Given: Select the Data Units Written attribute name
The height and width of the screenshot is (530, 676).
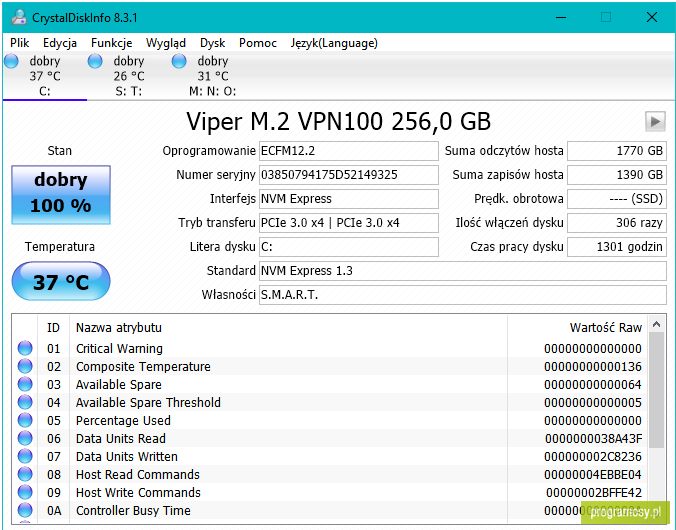Looking at the screenshot, I should pyautogui.click(x=127, y=457).
